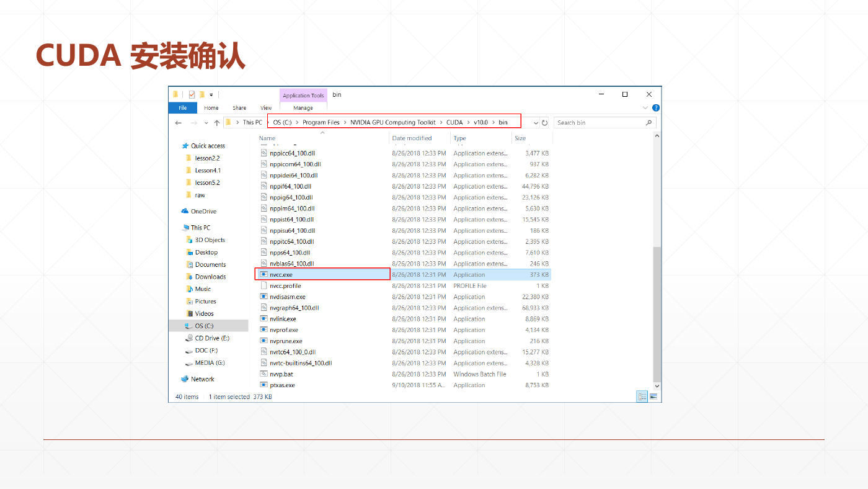Click the search magnifier icon
Image resolution: width=868 pixels, height=489 pixels.
(649, 123)
